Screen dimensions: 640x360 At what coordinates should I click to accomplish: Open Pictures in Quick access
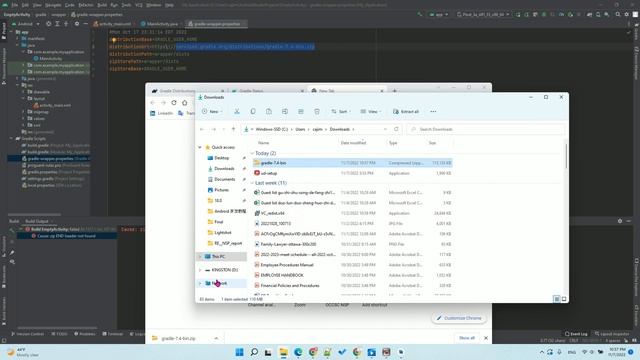pyautogui.click(x=221, y=190)
